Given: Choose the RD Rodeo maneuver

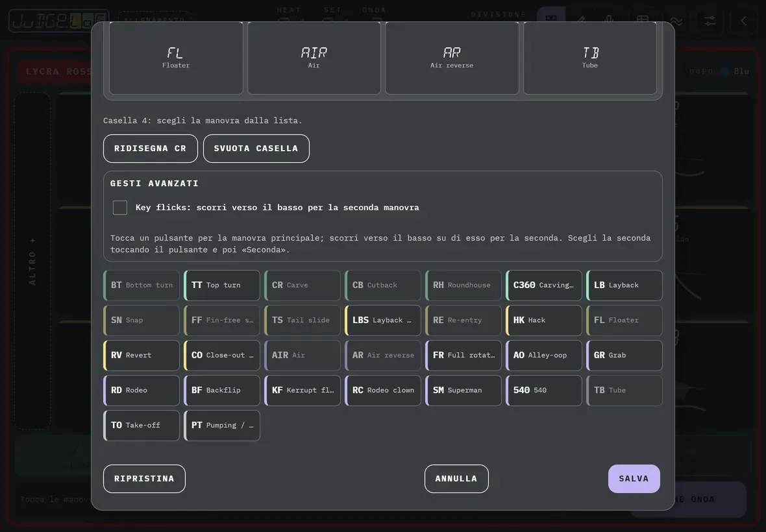Looking at the screenshot, I should [142, 391].
